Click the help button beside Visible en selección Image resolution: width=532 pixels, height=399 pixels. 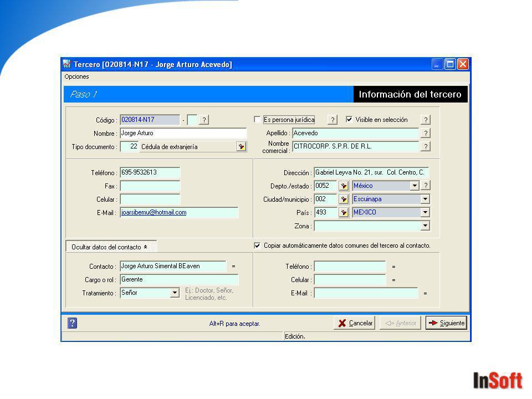coord(426,120)
